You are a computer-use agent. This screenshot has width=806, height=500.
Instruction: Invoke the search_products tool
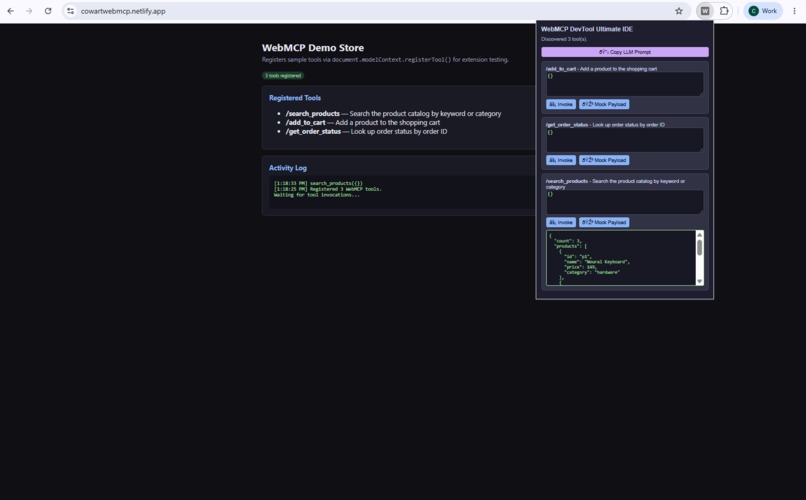(x=560, y=223)
